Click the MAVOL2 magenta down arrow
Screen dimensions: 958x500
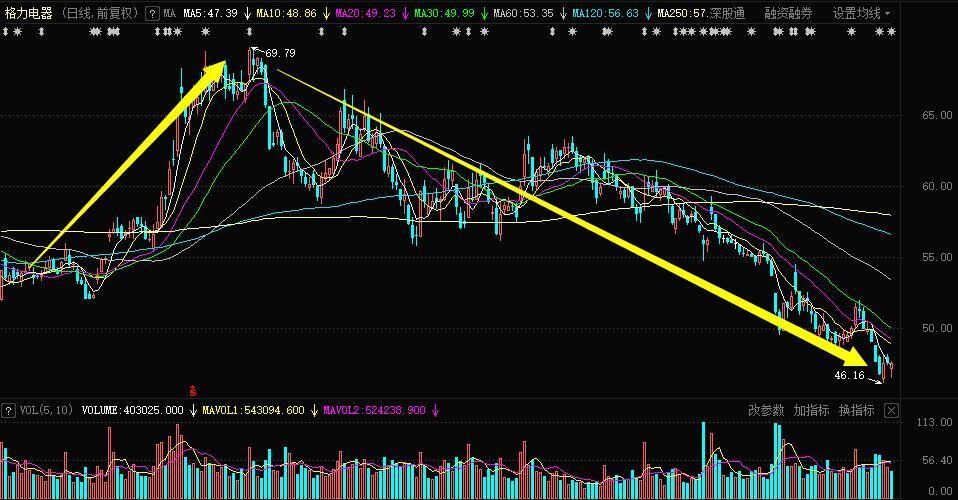435,410
